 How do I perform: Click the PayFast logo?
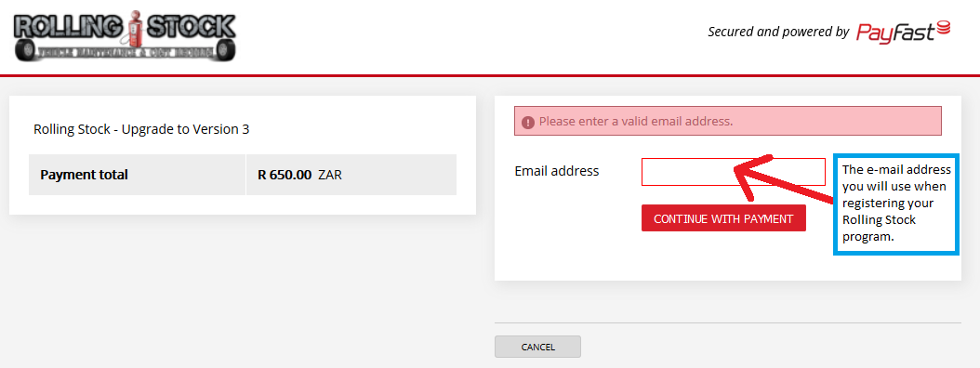(x=903, y=32)
